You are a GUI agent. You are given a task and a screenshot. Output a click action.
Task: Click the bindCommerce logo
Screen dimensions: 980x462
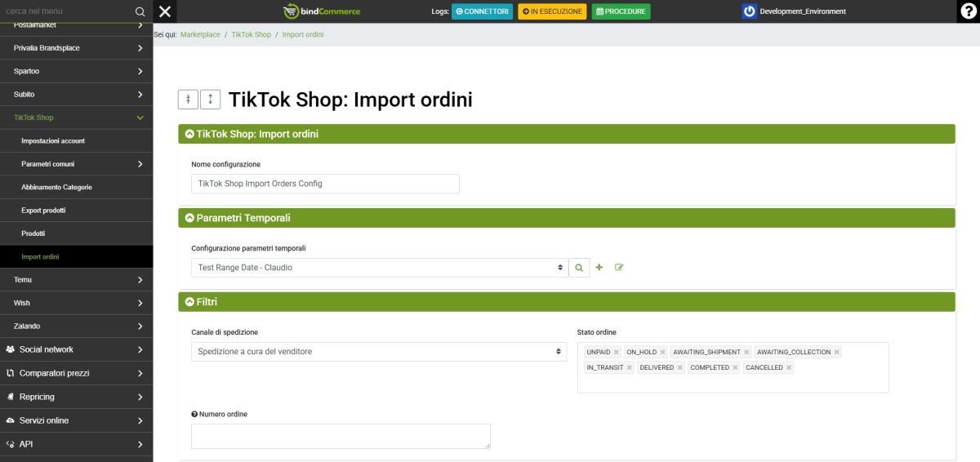click(322, 11)
